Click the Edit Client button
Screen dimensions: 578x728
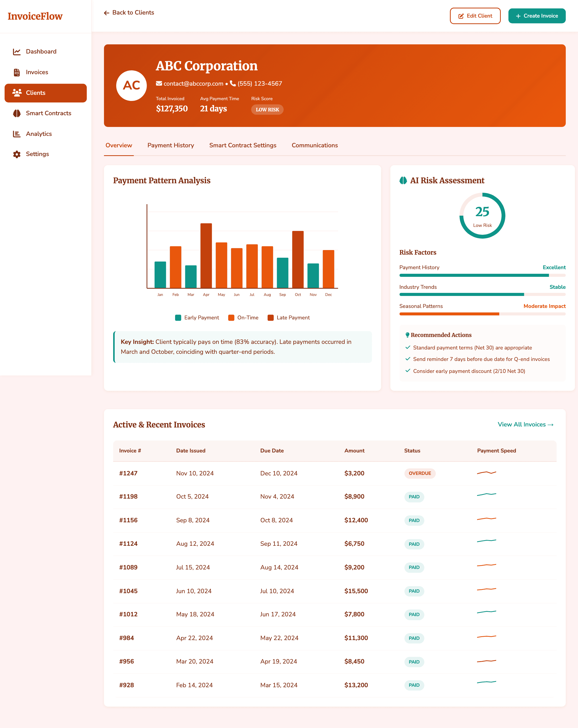click(x=475, y=16)
